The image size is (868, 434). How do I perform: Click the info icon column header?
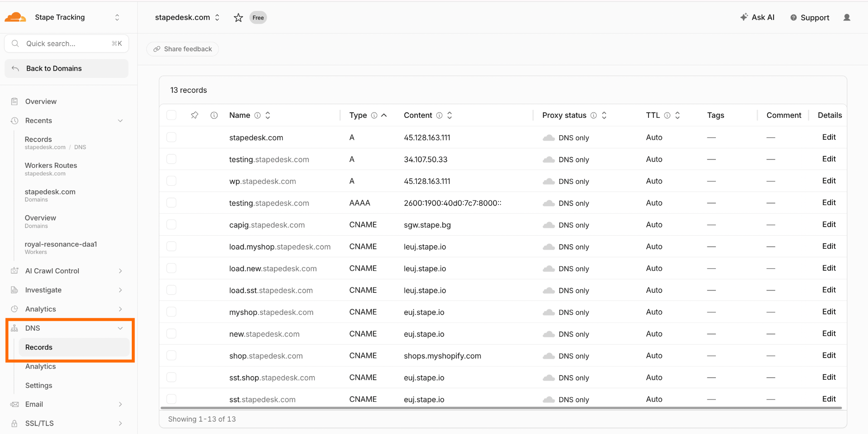click(x=214, y=115)
